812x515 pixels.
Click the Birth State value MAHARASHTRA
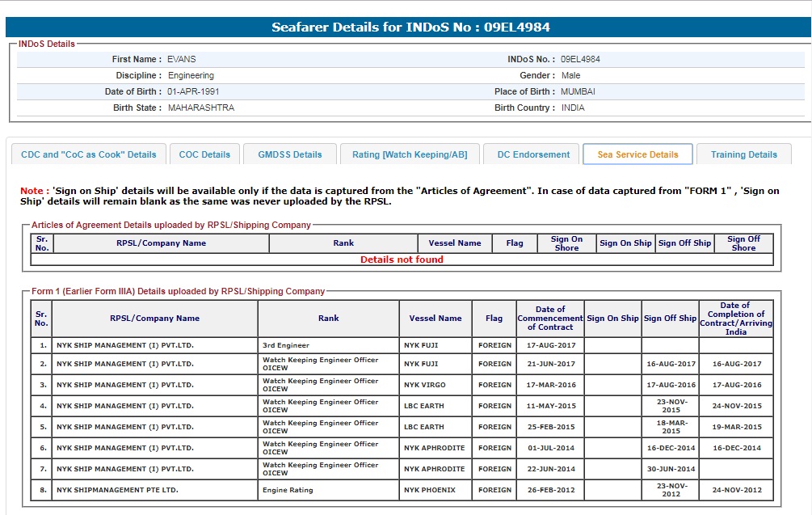(201, 108)
